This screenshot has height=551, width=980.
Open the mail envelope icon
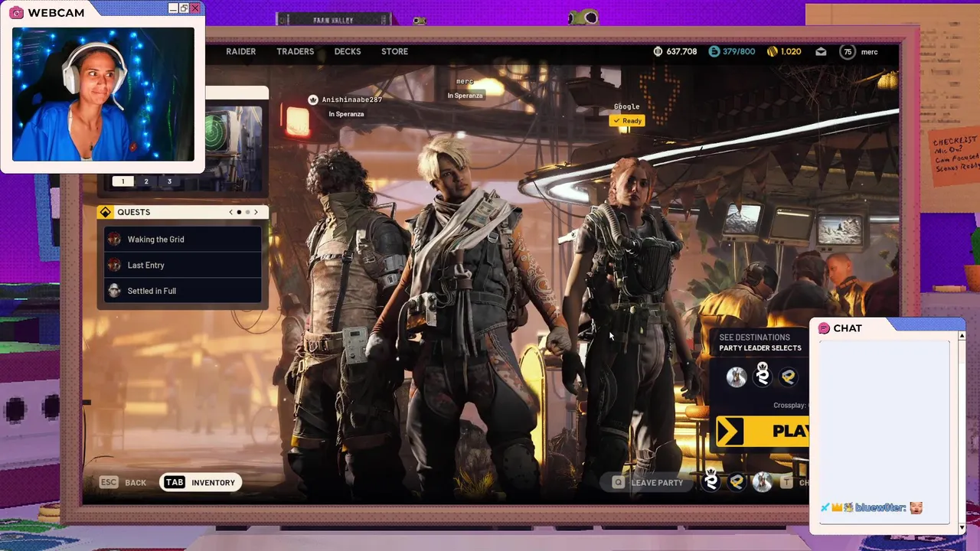tap(821, 51)
